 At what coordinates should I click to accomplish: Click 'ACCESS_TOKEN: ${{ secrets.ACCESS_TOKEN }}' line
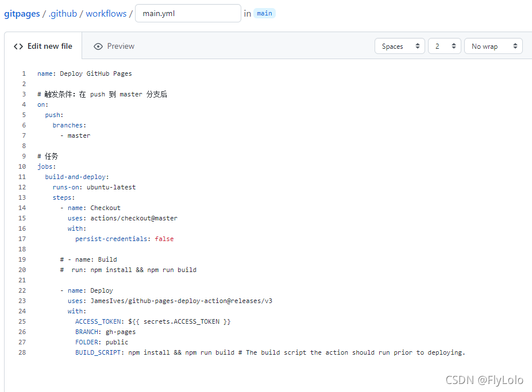tap(153, 321)
